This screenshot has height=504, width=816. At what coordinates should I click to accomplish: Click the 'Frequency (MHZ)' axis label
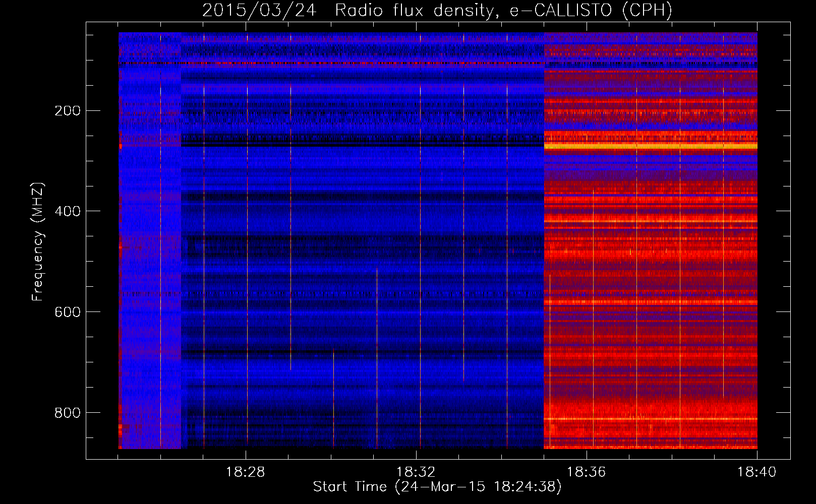[x=38, y=242]
